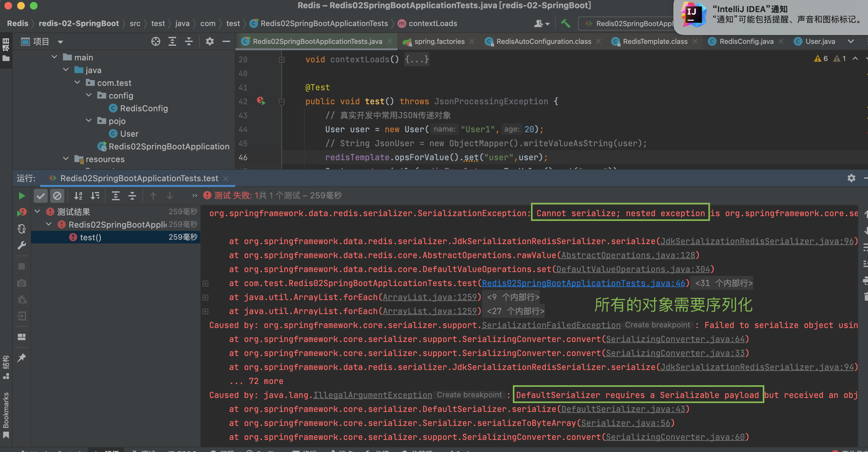
Task: Close the spring.factories tab
Action: click(x=472, y=41)
